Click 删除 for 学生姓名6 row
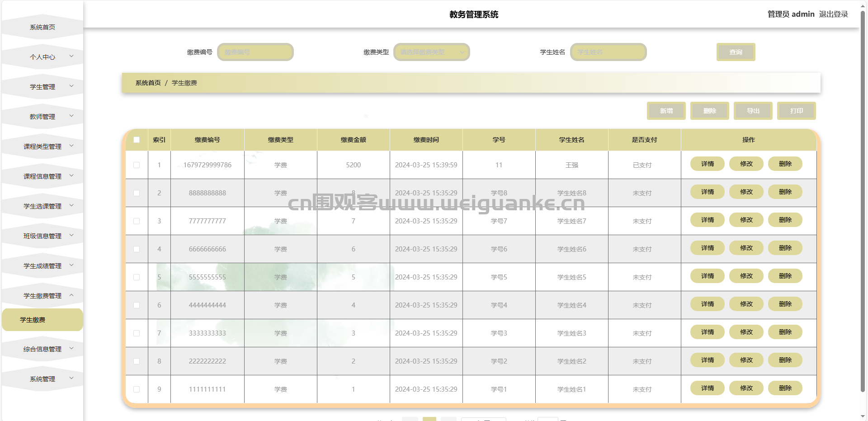This screenshot has height=421, width=868. pyautogui.click(x=785, y=248)
